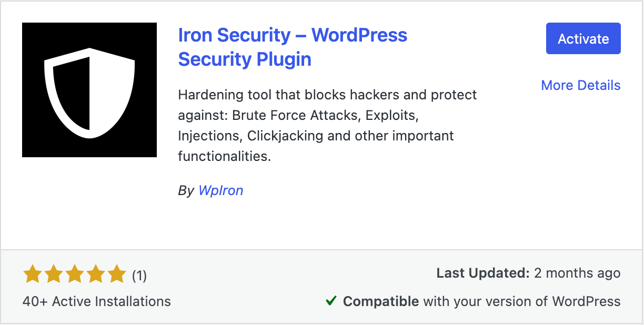644x325 pixels.
Task: Select the fifth rating star
Action: coord(116,275)
